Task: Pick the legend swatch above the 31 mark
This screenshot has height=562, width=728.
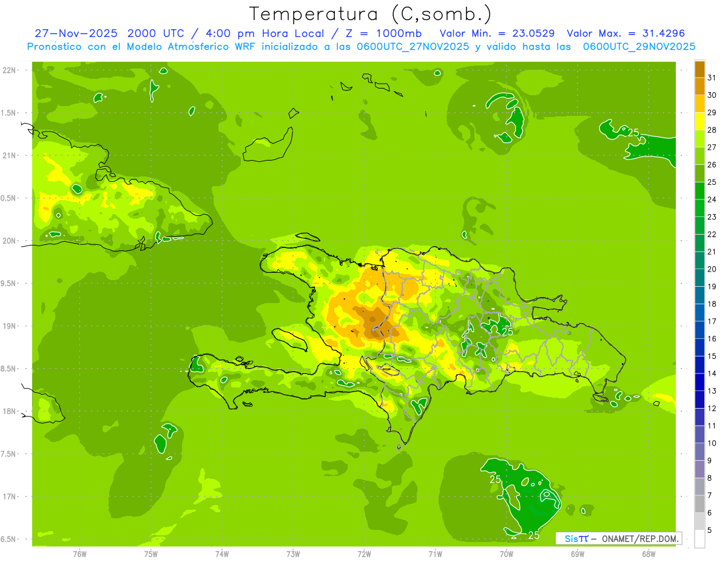Action: coord(699,69)
